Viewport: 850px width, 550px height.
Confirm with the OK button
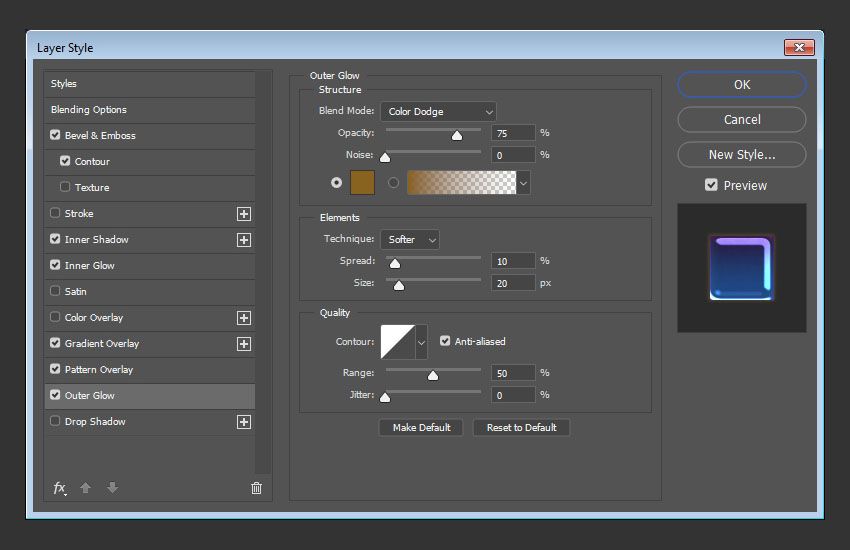click(x=742, y=85)
